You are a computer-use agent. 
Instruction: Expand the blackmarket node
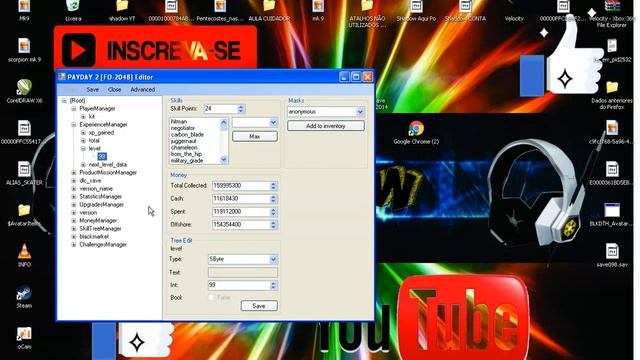tap(74, 237)
